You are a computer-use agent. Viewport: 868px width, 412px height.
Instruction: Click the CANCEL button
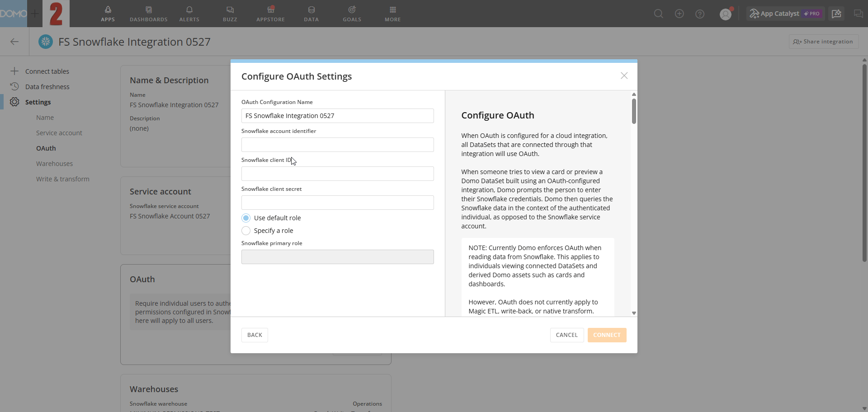567,335
